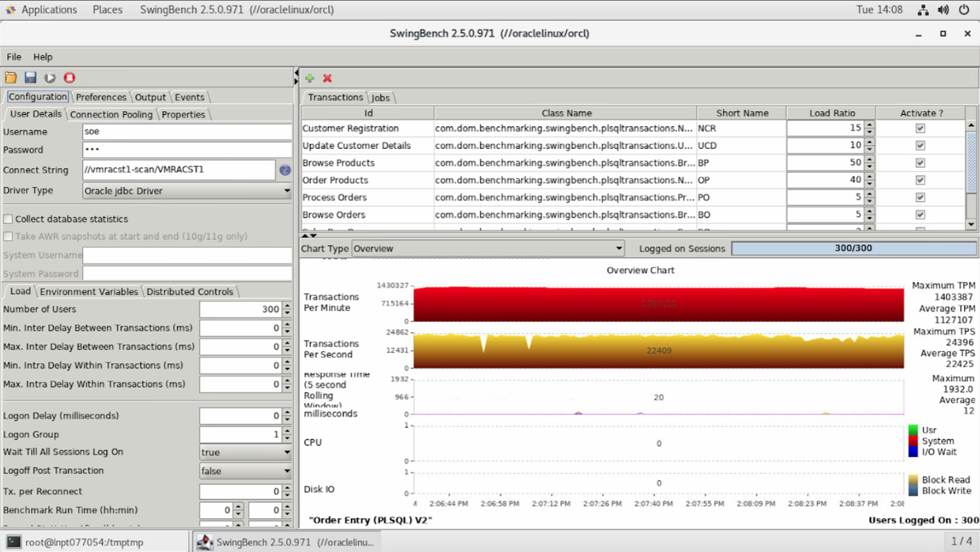Switch to the Output tab
Screen dimensions: 980x552
(x=150, y=97)
